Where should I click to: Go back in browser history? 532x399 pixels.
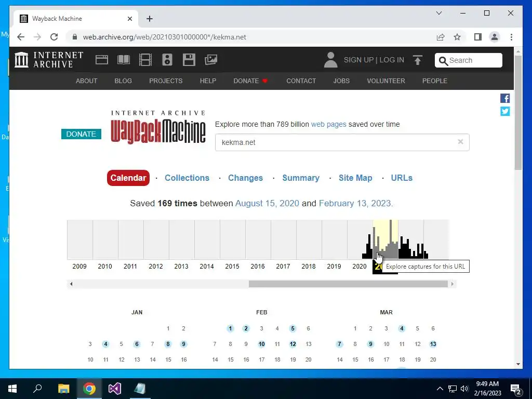coord(21,37)
